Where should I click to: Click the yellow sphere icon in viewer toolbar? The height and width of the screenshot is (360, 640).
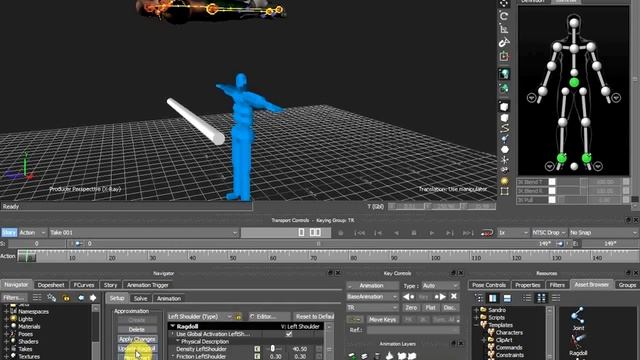(x=504, y=181)
